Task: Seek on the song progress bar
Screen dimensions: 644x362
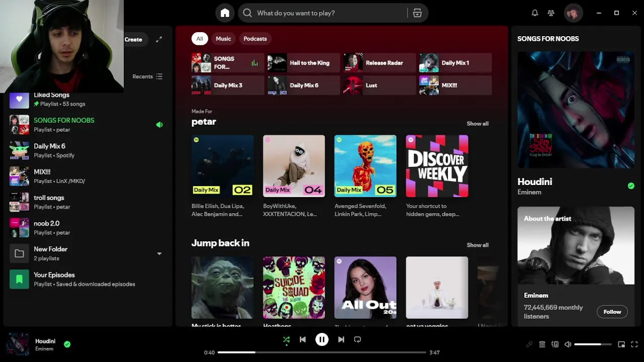Action: pos(322,352)
